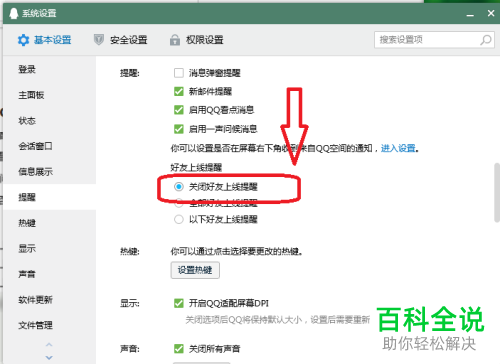The image size is (500, 364).
Task: Minimize the 系统设置 window
Action: 470,14
